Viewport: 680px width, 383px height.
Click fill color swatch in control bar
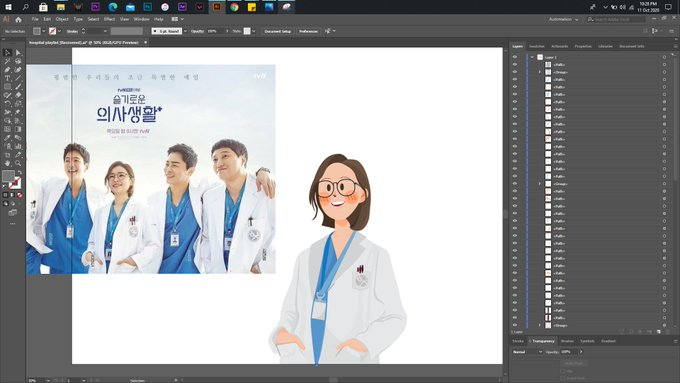(37, 31)
